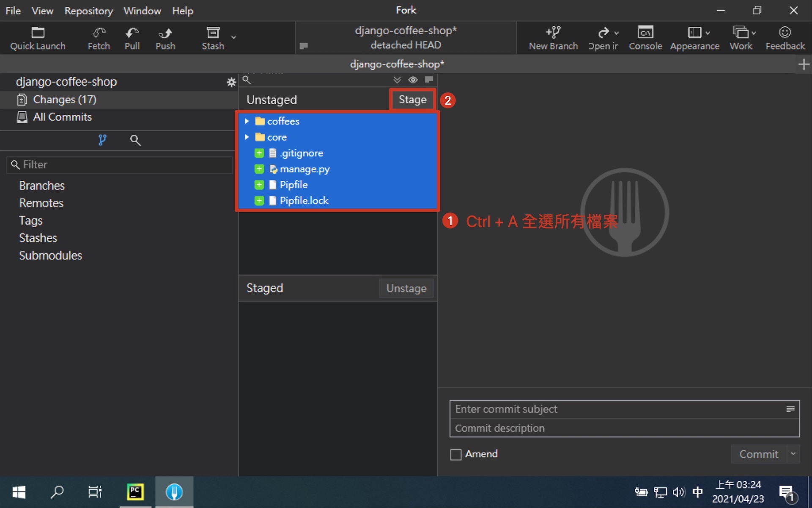Screen dimensions: 812x508
Task: Focus the sidebar Filter field
Action: 120,165
